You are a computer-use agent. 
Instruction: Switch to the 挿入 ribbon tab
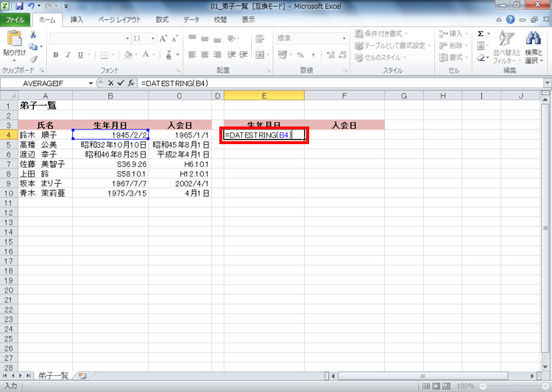(77, 20)
